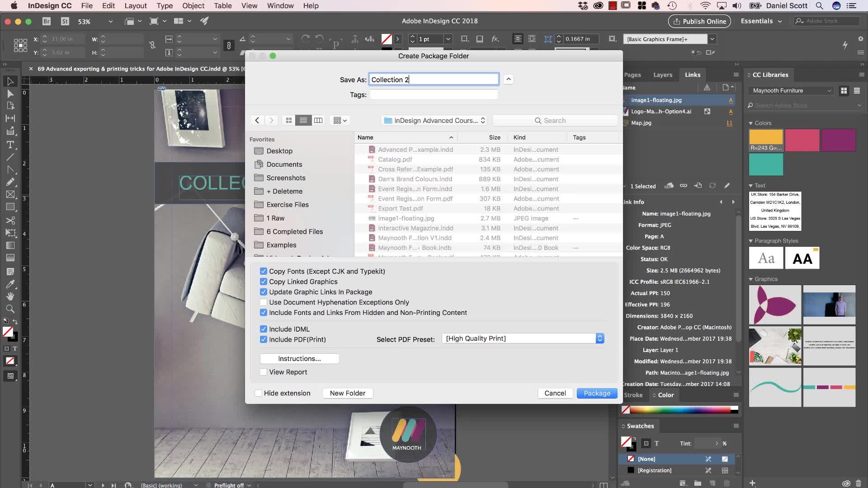868x488 pixels.
Task: Click Cancel in the package dialog
Action: coord(555,393)
